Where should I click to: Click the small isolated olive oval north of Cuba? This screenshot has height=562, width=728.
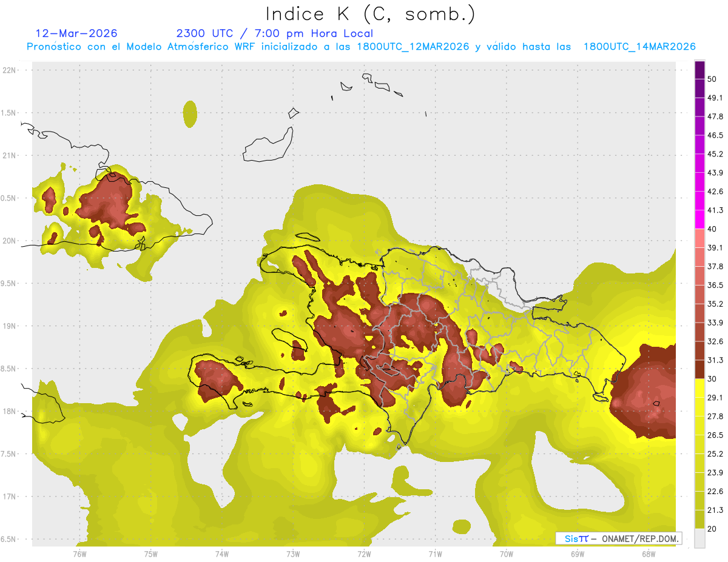190,114
